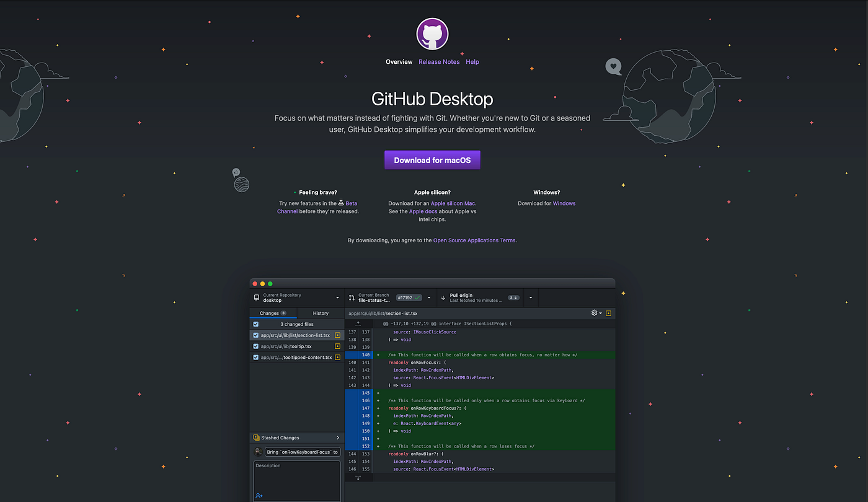Expand the Current Repository dropdown arrow
Screen dimensions: 868x502
[338, 297]
